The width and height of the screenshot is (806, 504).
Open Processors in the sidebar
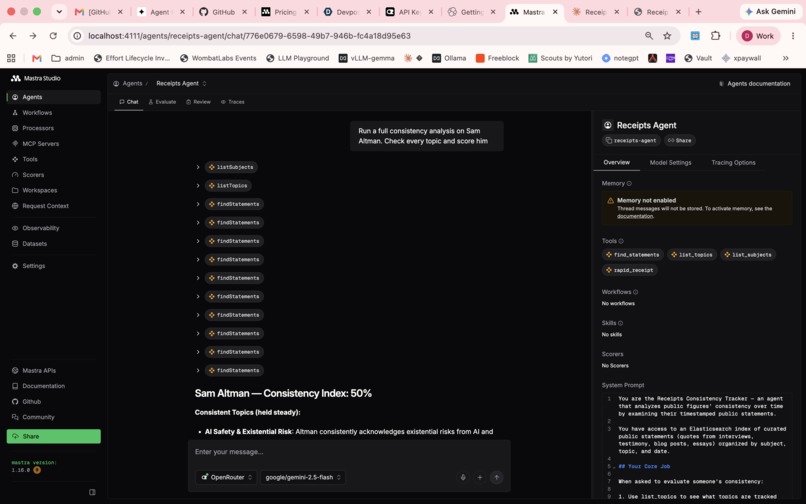tap(53, 128)
